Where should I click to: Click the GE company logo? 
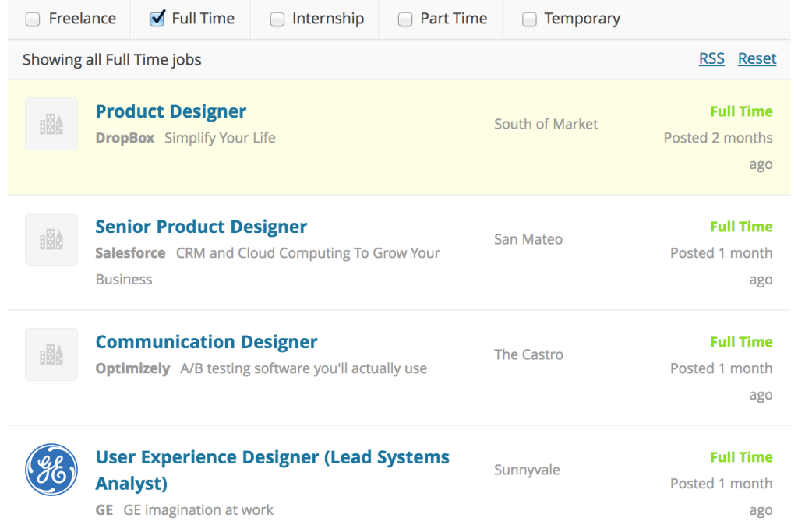[51, 470]
